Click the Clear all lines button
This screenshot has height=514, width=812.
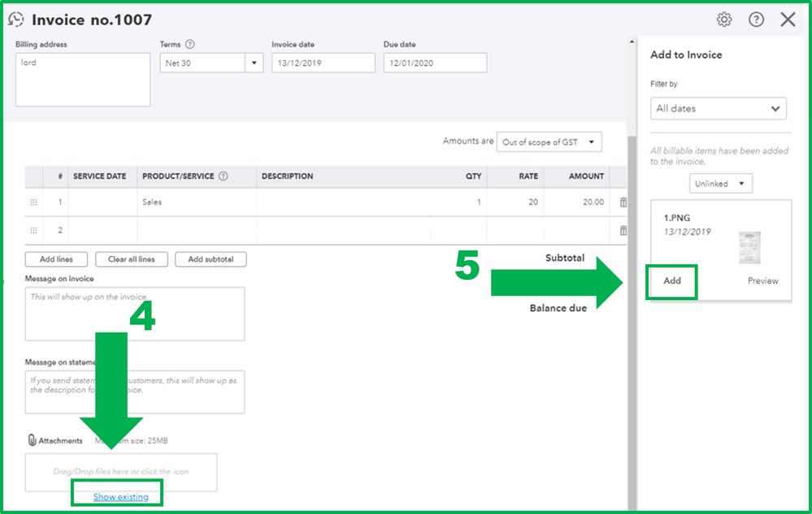point(132,259)
